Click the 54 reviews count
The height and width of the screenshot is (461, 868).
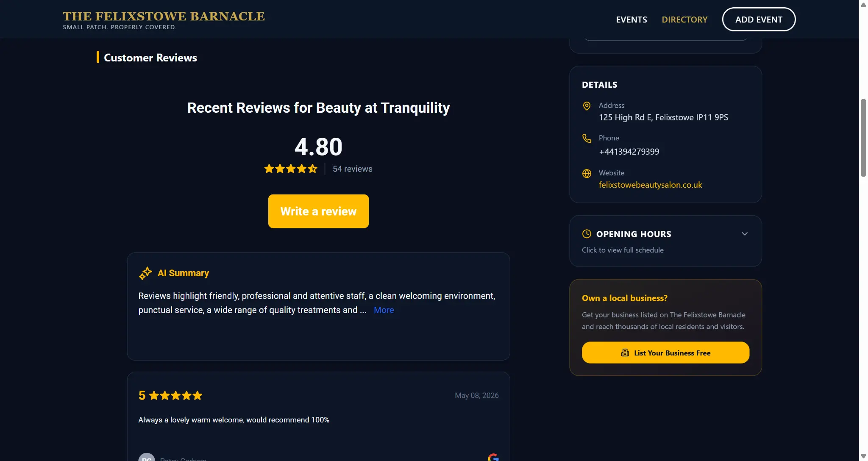click(x=353, y=169)
